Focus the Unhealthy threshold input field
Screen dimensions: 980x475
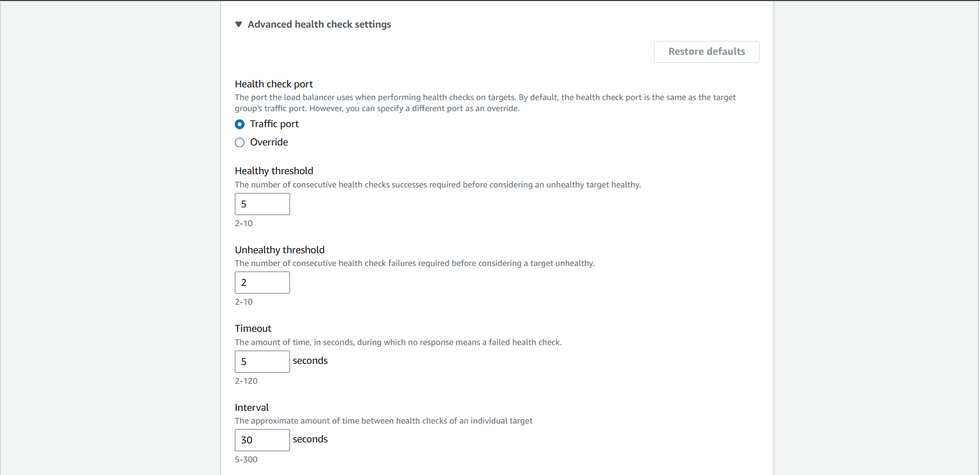tap(262, 283)
